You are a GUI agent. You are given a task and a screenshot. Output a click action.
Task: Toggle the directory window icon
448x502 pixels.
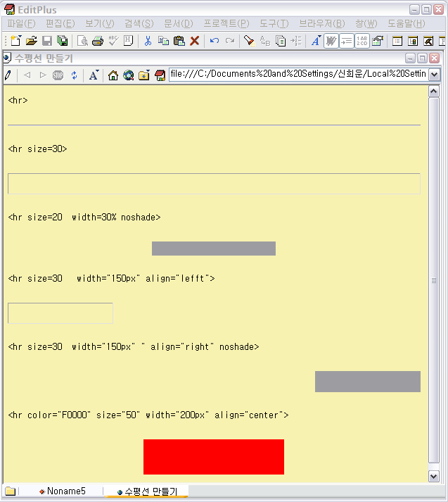pos(397,41)
